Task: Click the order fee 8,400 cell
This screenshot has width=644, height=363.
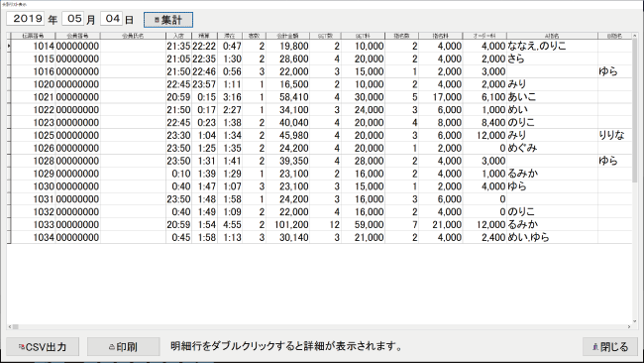Action: pos(484,123)
